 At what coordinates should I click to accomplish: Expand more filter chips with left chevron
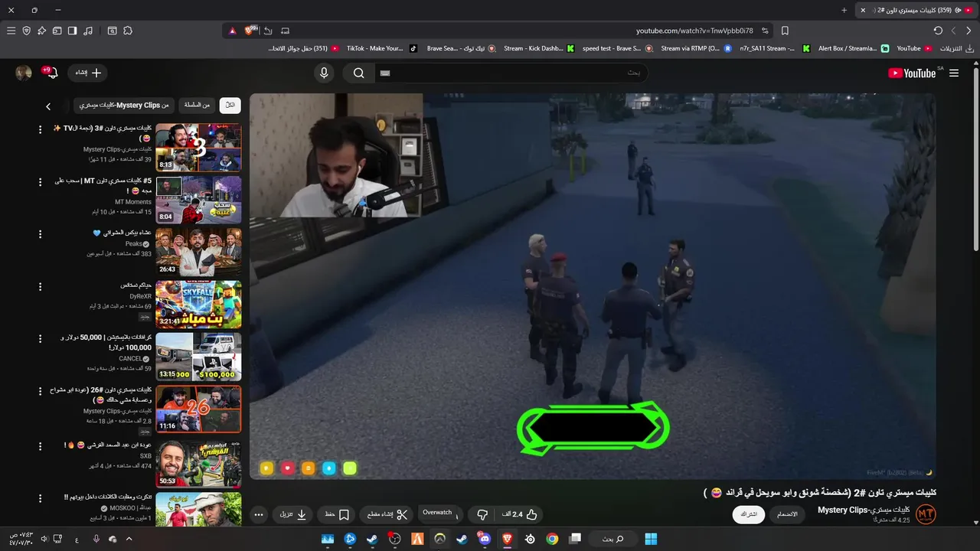48,106
